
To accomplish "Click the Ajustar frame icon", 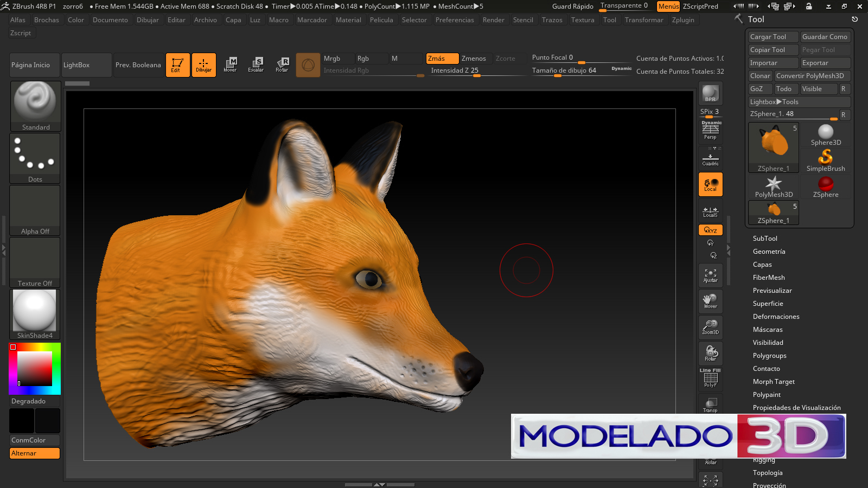I will tap(710, 275).
